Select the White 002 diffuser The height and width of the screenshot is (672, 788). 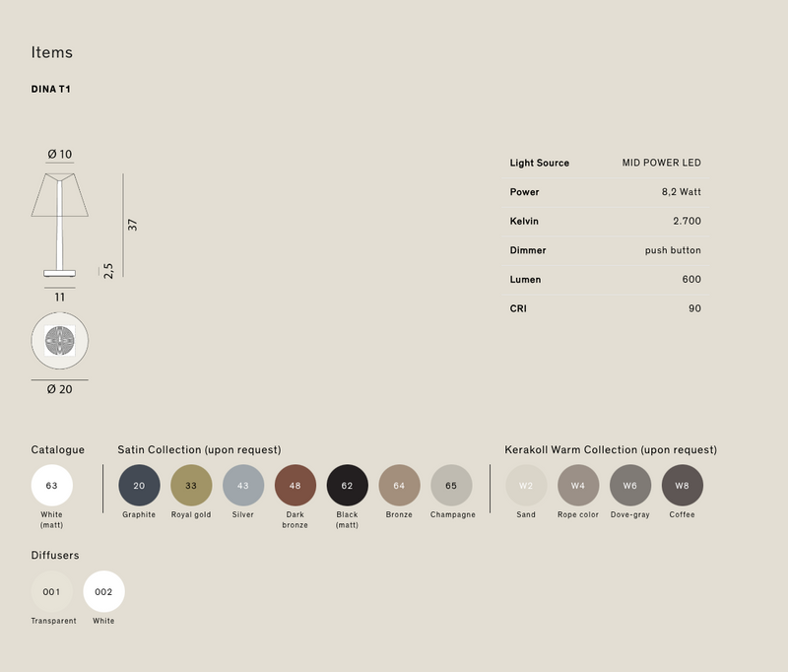tap(103, 592)
